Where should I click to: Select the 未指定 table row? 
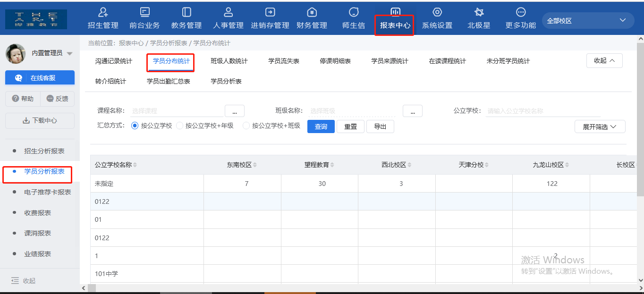click(364, 184)
